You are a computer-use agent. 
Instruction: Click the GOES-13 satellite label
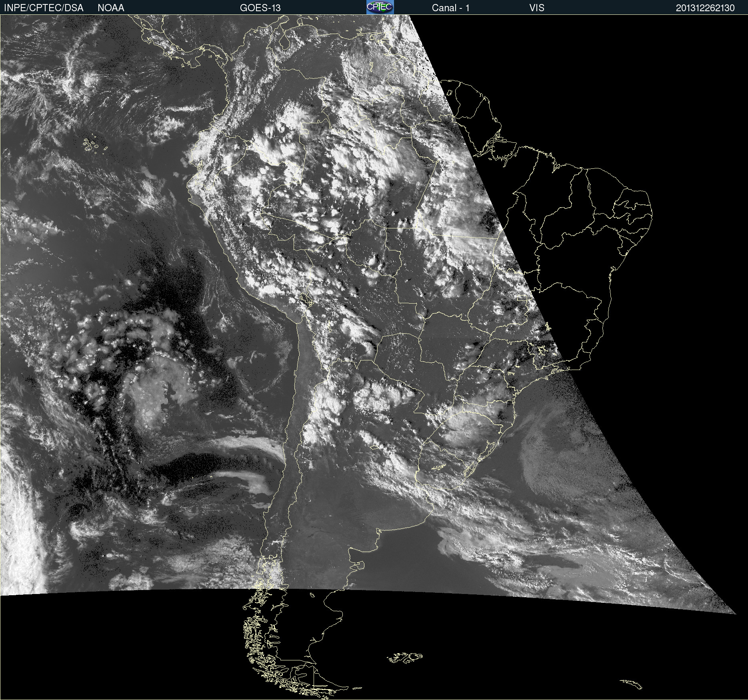coord(260,8)
